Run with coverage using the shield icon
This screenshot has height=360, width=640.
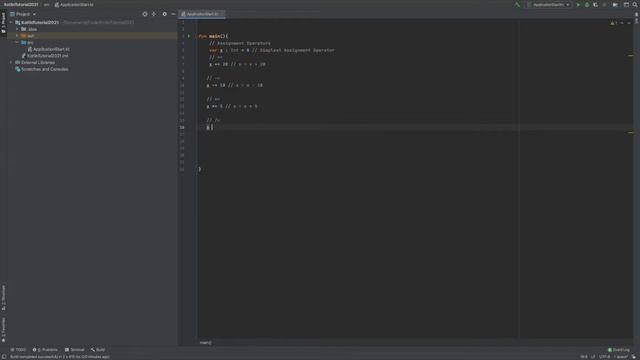point(596,5)
